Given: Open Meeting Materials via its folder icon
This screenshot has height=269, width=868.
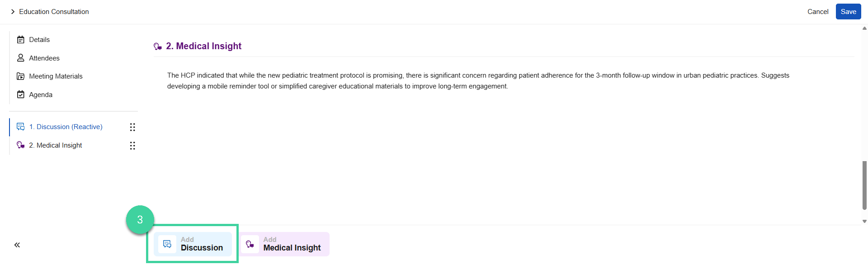Looking at the screenshot, I should click(x=21, y=76).
